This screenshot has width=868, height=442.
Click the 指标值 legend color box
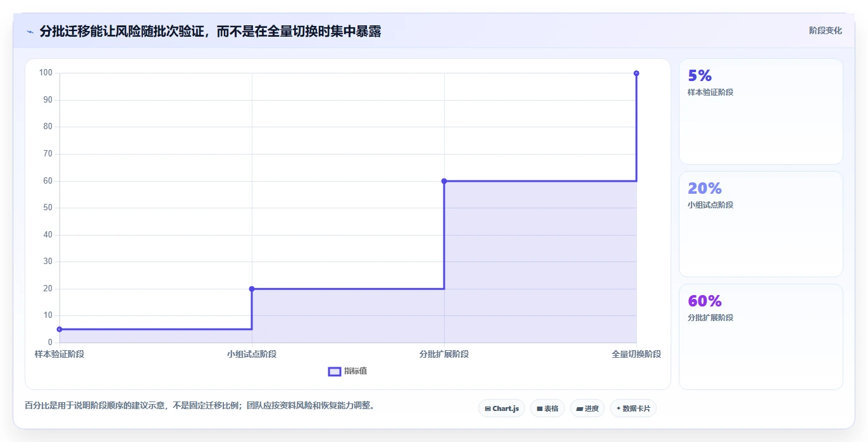pos(335,371)
